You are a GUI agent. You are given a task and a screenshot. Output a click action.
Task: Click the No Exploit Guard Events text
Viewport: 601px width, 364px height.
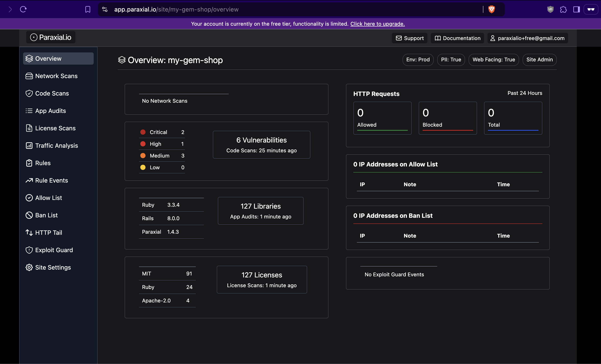pyautogui.click(x=394, y=274)
